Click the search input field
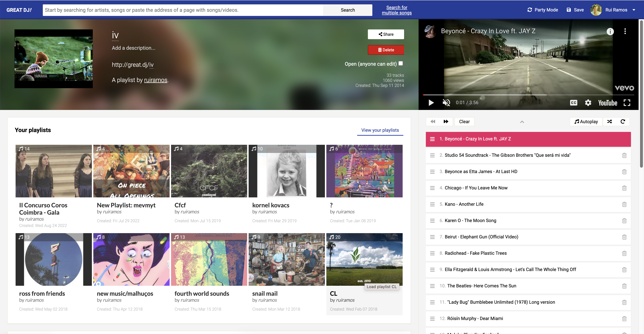The image size is (644, 334). pyautogui.click(x=183, y=10)
